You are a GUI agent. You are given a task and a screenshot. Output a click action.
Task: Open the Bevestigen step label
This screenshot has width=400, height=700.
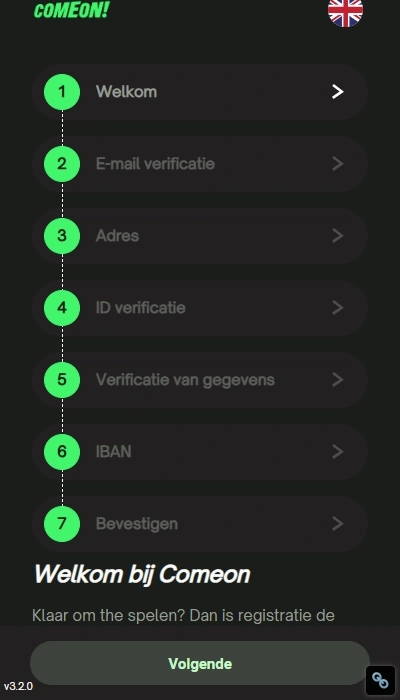[x=137, y=524]
